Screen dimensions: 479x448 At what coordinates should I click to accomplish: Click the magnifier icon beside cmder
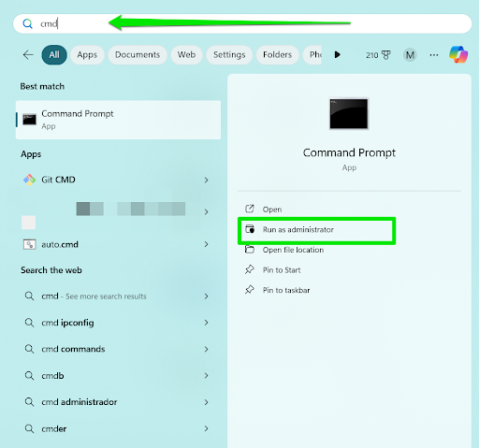pyautogui.click(x=29, y=428)
